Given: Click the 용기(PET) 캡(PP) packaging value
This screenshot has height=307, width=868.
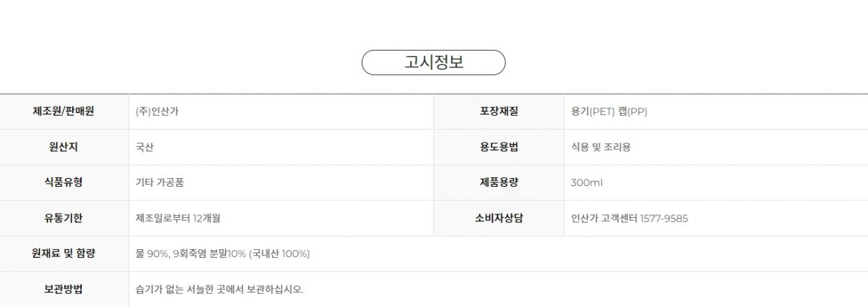Looking at the screenshot, I should point(609,112).
